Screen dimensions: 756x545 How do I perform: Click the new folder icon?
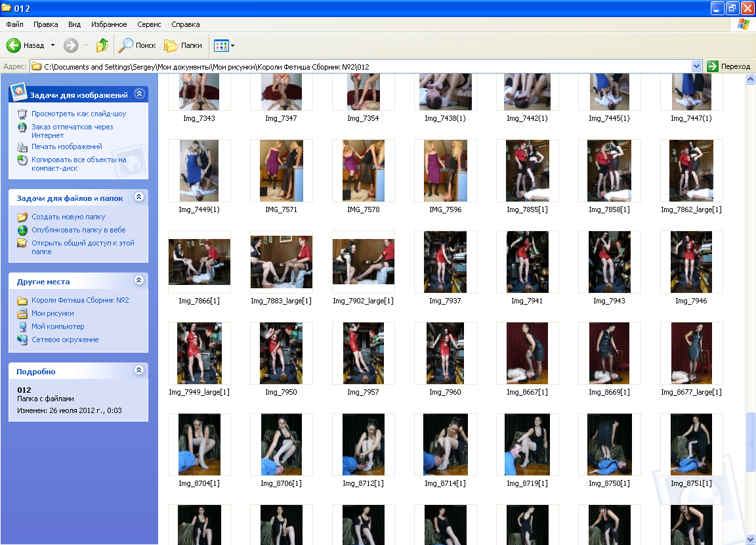pyautogui.click(x=22, y=217)
